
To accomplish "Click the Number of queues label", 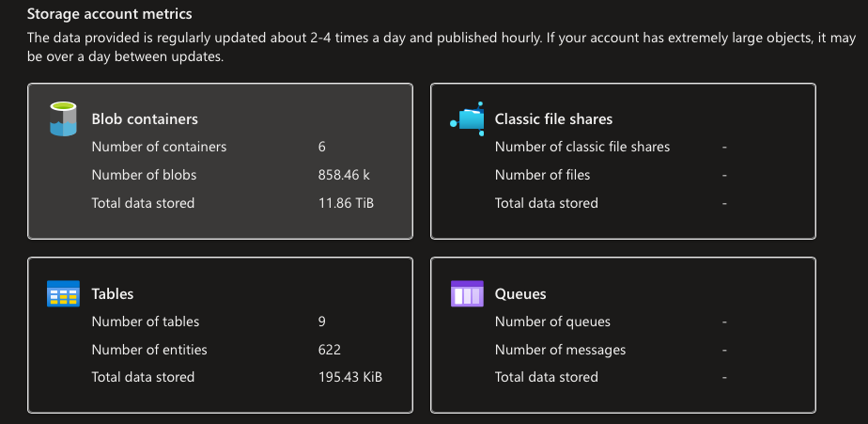I will click(552, 322).
